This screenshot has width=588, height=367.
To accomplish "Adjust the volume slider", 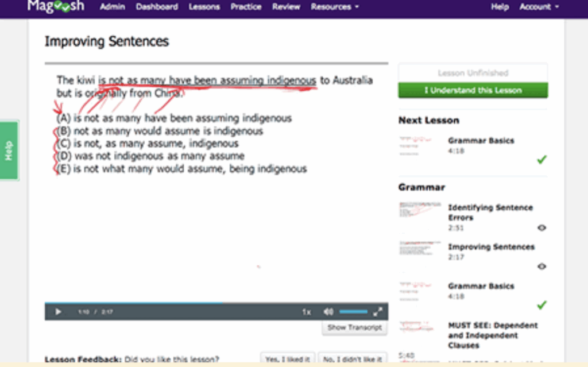I will (x=354, y=311).
